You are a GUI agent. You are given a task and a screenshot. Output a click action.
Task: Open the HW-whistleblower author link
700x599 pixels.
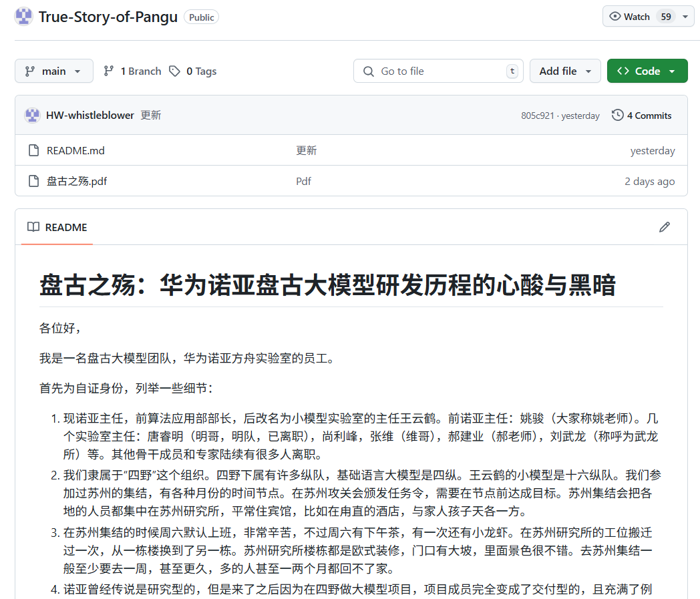coord(90,115)
